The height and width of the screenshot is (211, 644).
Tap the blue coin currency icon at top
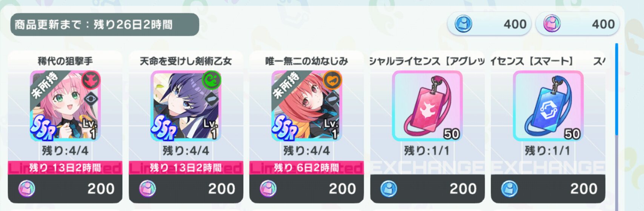(463, 24)
